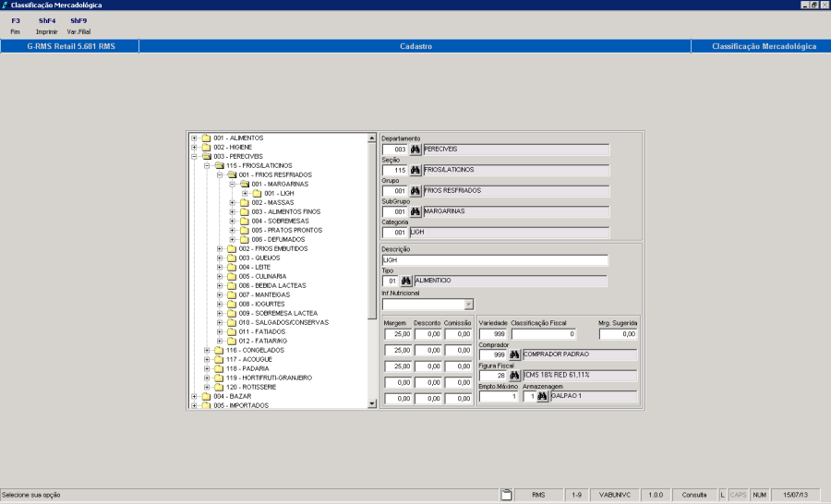
Task: Select 007 - MANTEIGAS tree item
Action: pos(264,294)
